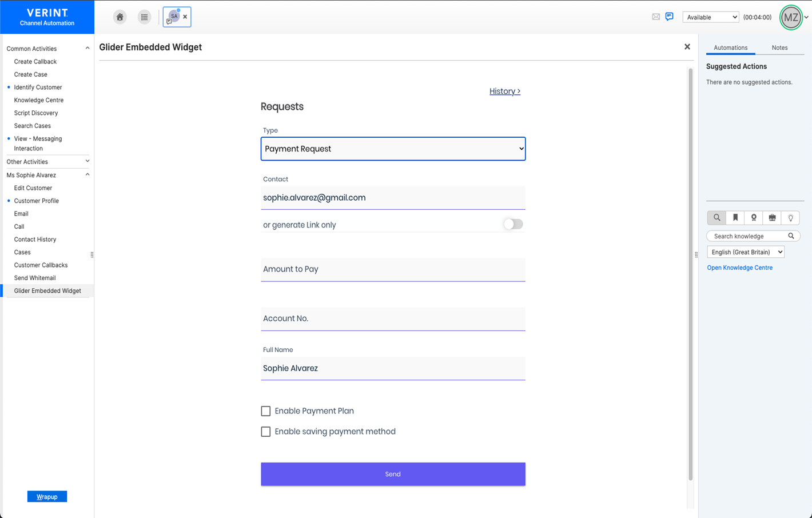Open the email envelope icon
Image resolution: width=812 pixels, height=518 pixels.
click(656, 17)
